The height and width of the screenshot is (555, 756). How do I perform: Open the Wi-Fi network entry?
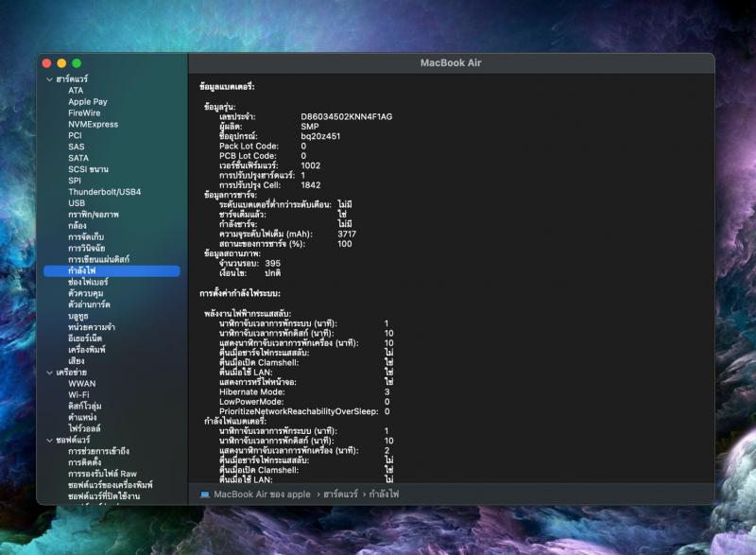[78, 395]
